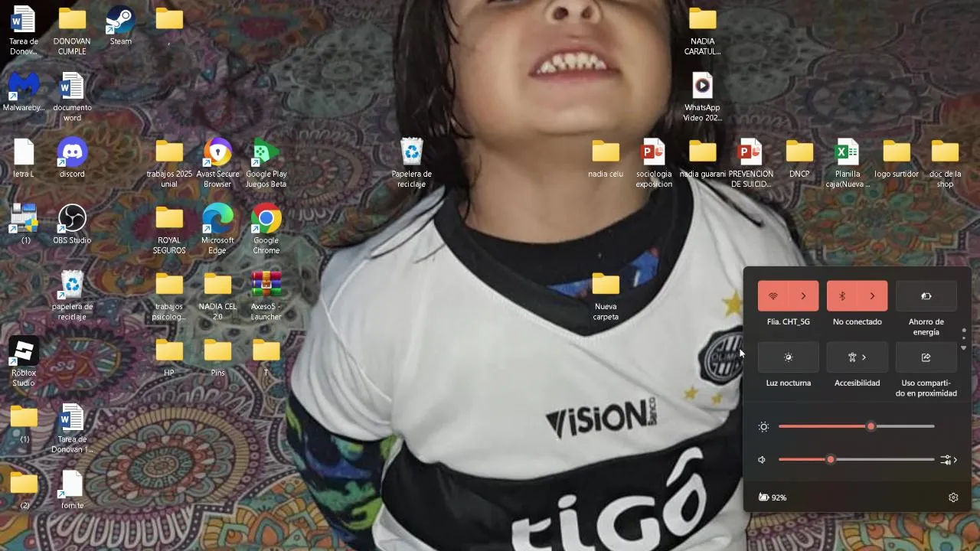Select the 'nadia guarani' folder
The height and width of the screenshot is (551, 980).
click(702, 158)
